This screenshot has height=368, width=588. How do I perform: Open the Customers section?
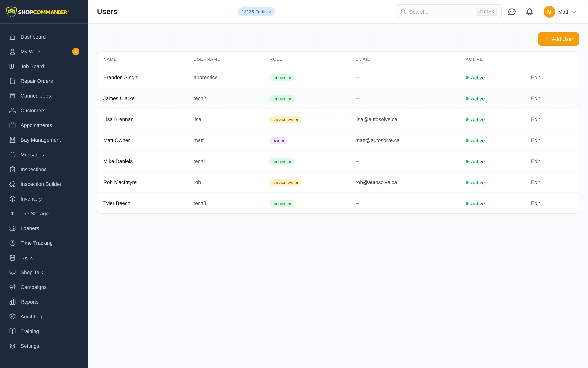click(44, 111)
